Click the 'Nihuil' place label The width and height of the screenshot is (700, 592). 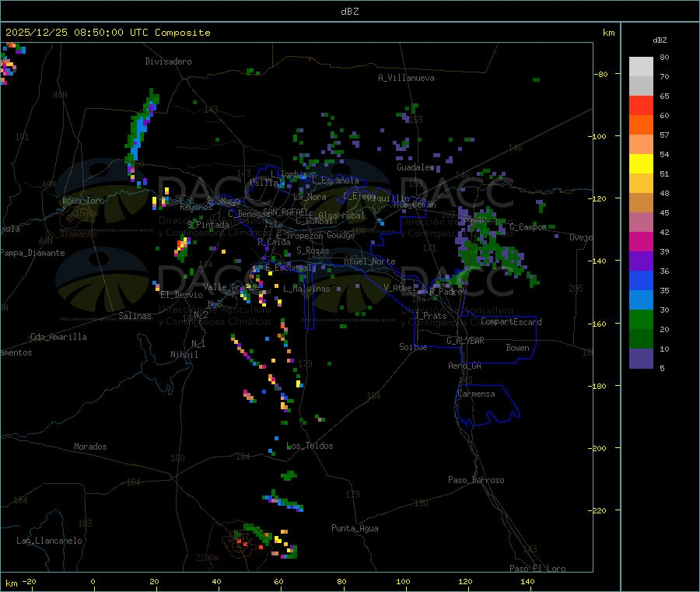coord(184,355)
